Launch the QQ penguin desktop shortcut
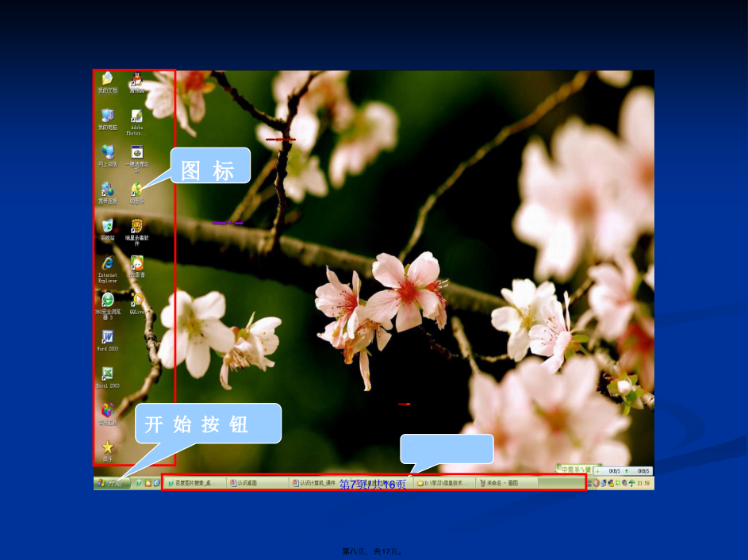 coord(137,82)
